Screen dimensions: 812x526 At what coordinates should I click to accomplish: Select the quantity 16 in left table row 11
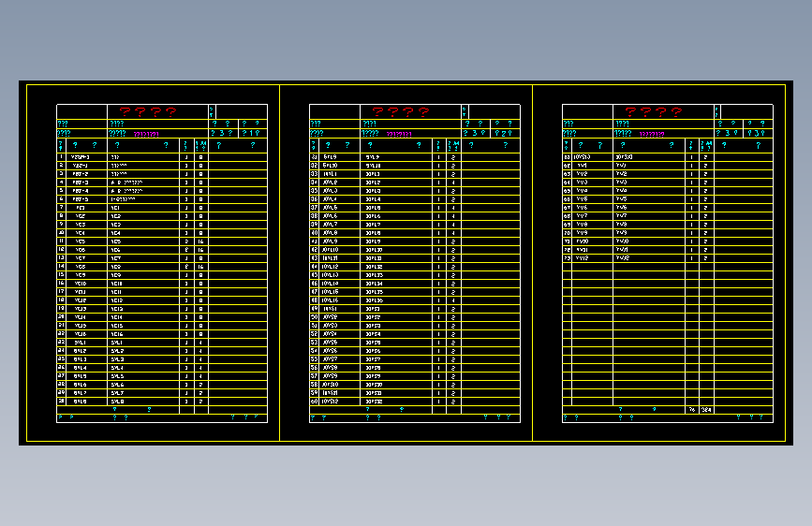(x=201, y=241)
